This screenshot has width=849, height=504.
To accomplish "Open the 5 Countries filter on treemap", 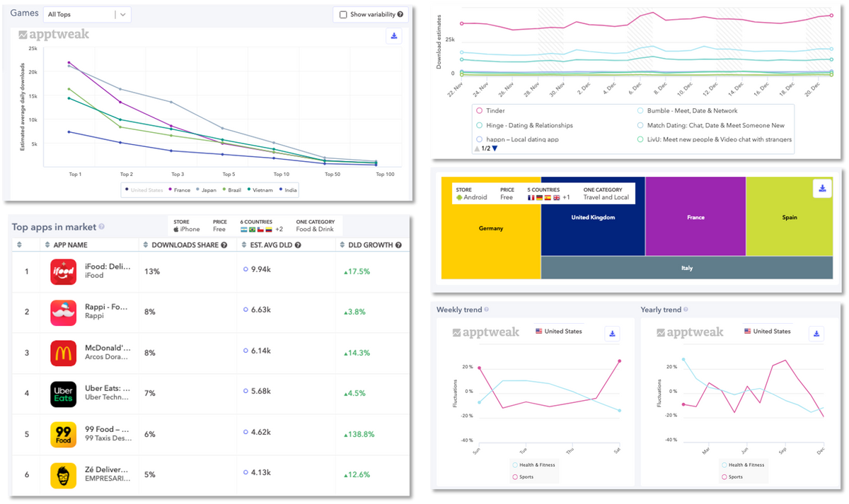I will tap(549, 194).
